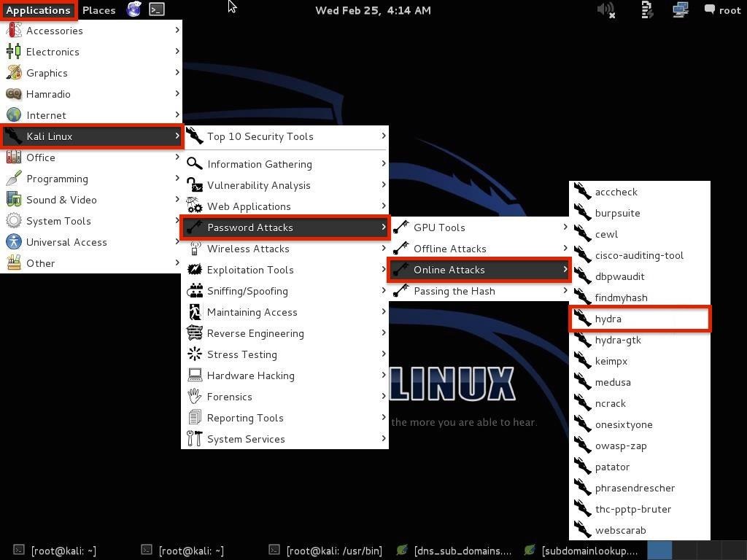
Task: Switch to root@kali /usr/bin terminal window
Action: click(x=326, y=551)
